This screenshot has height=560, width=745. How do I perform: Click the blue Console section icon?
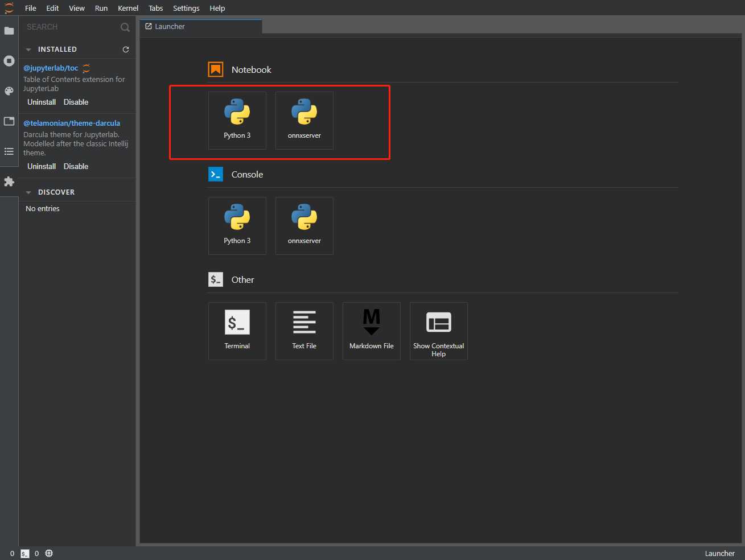click(216, 174)
